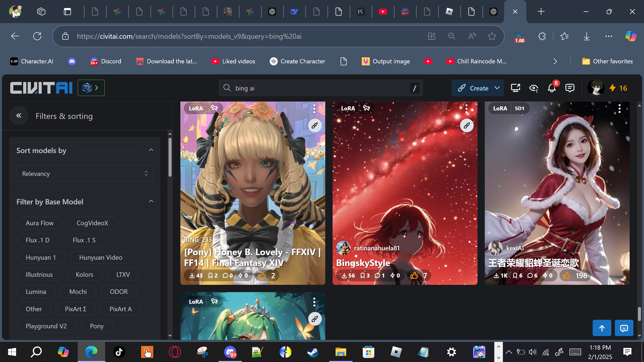The width and height of the screenshot is (644, 362).
Task: Click the bing ai search field
Action: point(319,88)
